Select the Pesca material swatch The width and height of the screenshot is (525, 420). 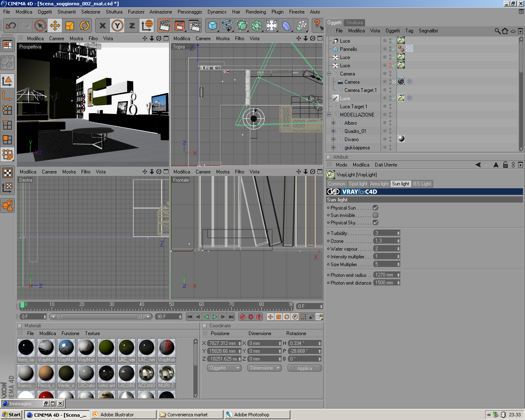(x=46, y=374)
